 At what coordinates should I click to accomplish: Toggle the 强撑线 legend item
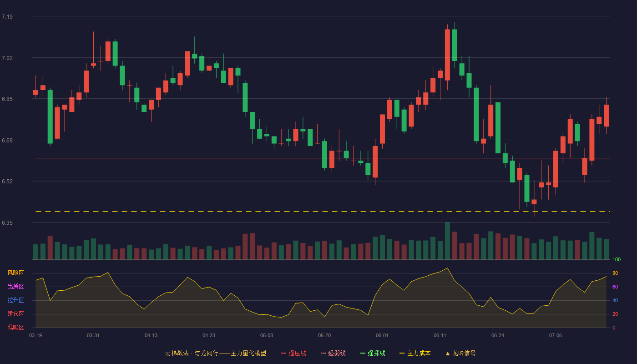(x=373, y=353)
